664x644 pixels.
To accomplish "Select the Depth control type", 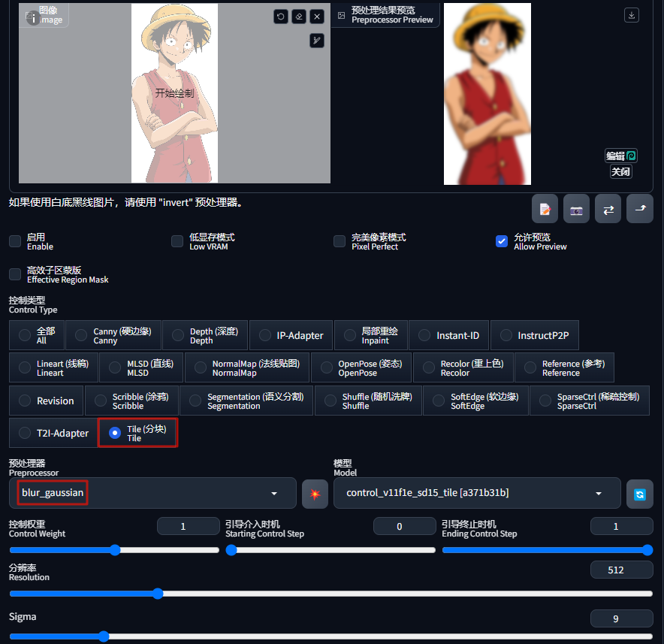I will (205, 335).
